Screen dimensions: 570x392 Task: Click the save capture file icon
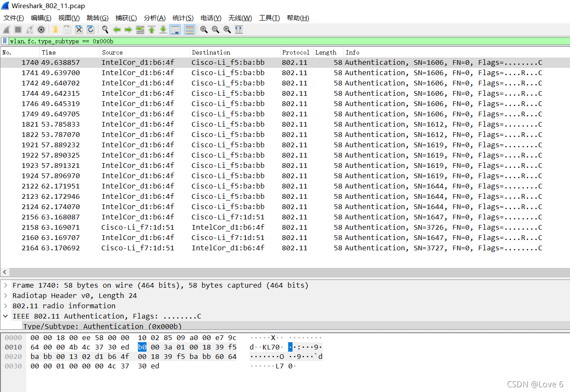67,30
